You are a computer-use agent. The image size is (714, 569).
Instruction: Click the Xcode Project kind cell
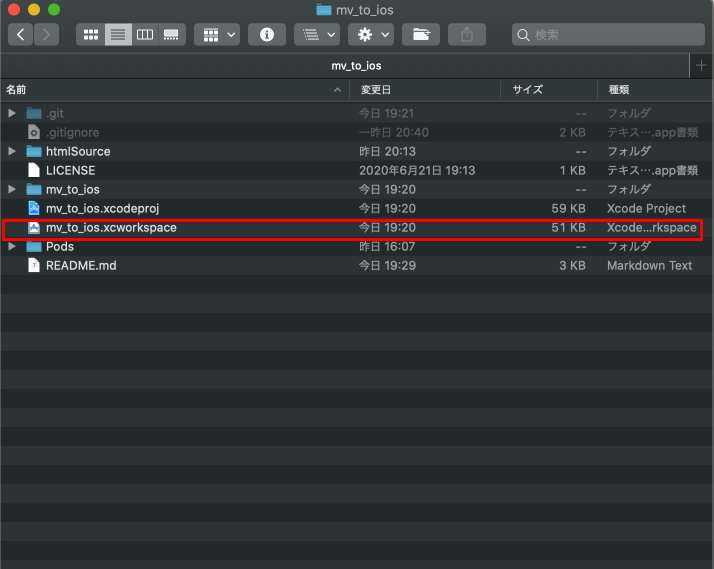tap(646, 208)
